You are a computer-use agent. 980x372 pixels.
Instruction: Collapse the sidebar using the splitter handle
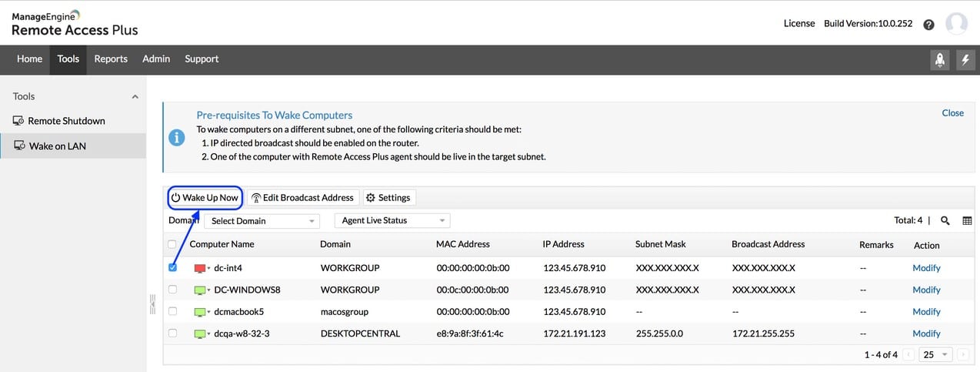[152, 305]
